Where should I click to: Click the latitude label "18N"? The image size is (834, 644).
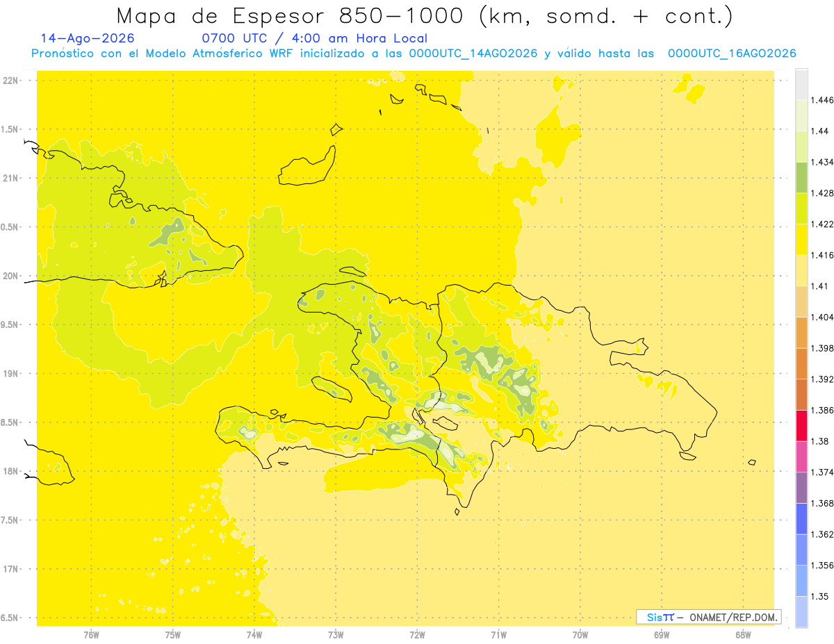[x=10, y=472]
